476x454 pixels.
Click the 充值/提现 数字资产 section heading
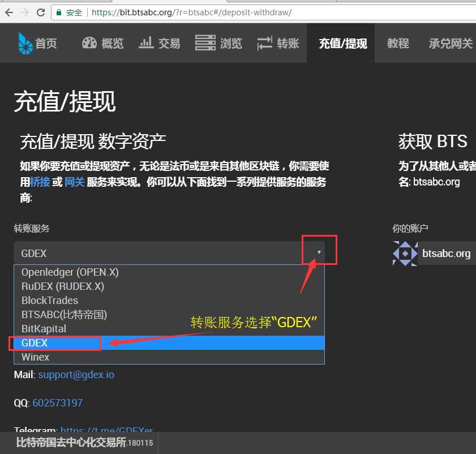tap(93, 141)
